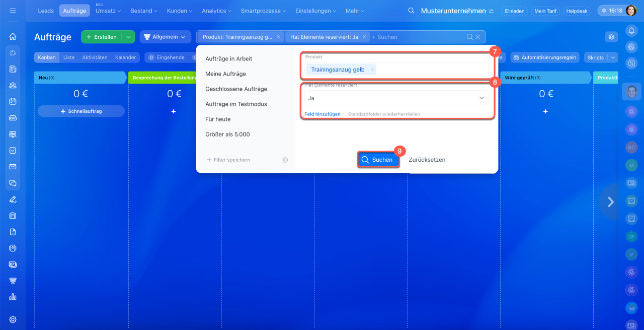Click the notifications bell icon
The height and width of the screenshot is (330, 644).
pos(631,31)
